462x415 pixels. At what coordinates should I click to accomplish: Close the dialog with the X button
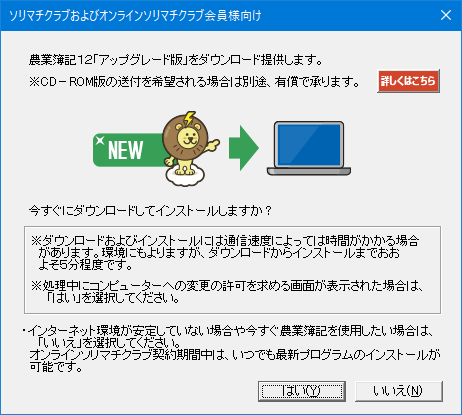point(446,15)
